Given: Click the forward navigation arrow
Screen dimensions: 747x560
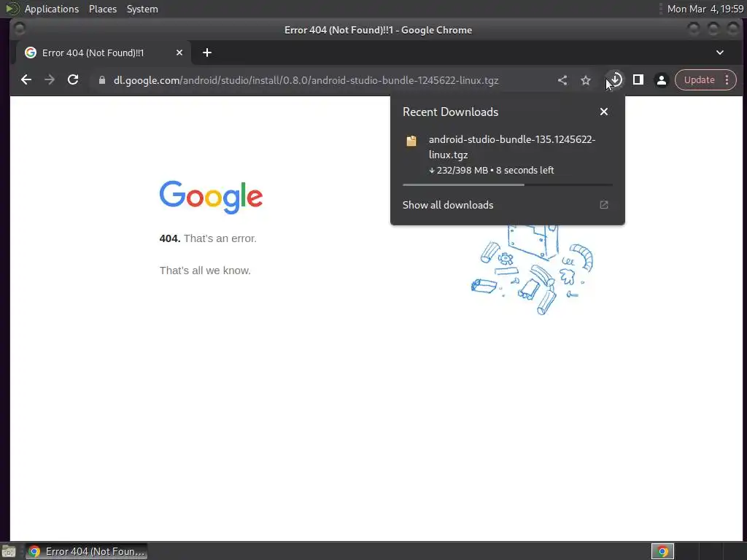Looking at the screenshot, I should (50, 80).
